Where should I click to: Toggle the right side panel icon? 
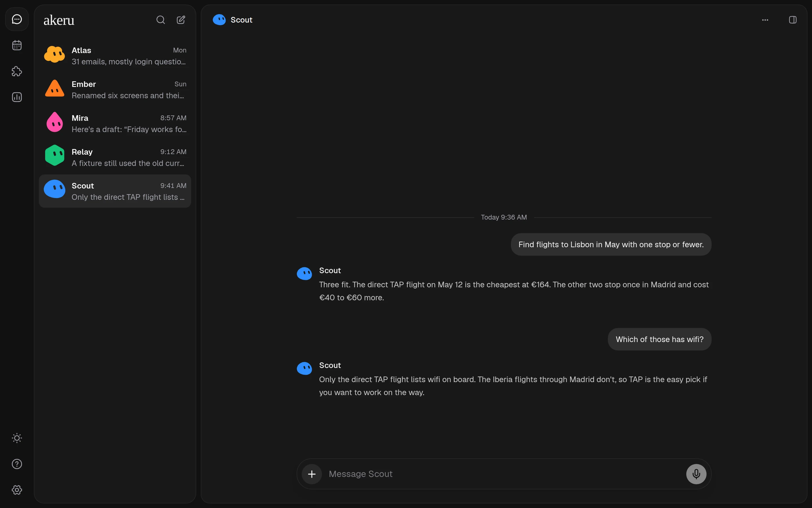click(x=793, y=20)
